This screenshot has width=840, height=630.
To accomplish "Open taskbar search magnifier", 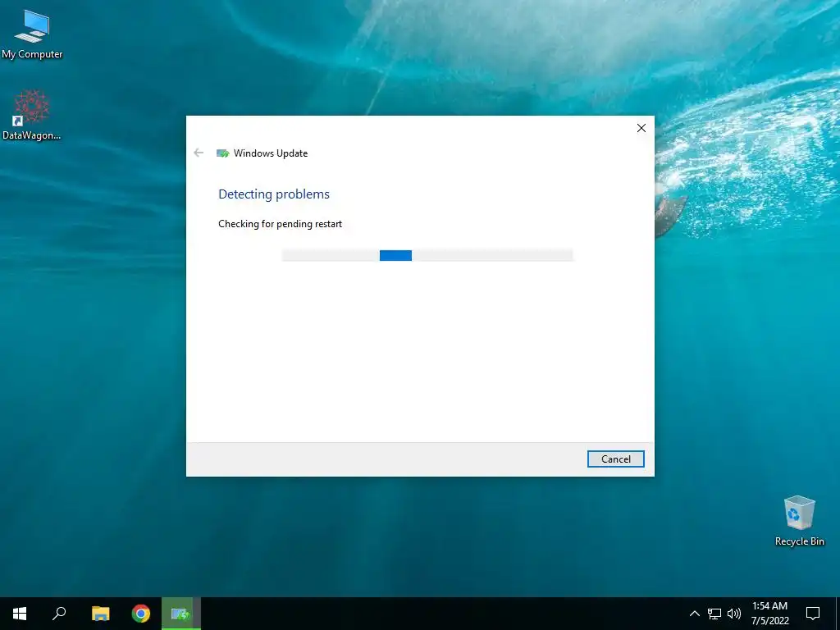I will tap(59, 614).
